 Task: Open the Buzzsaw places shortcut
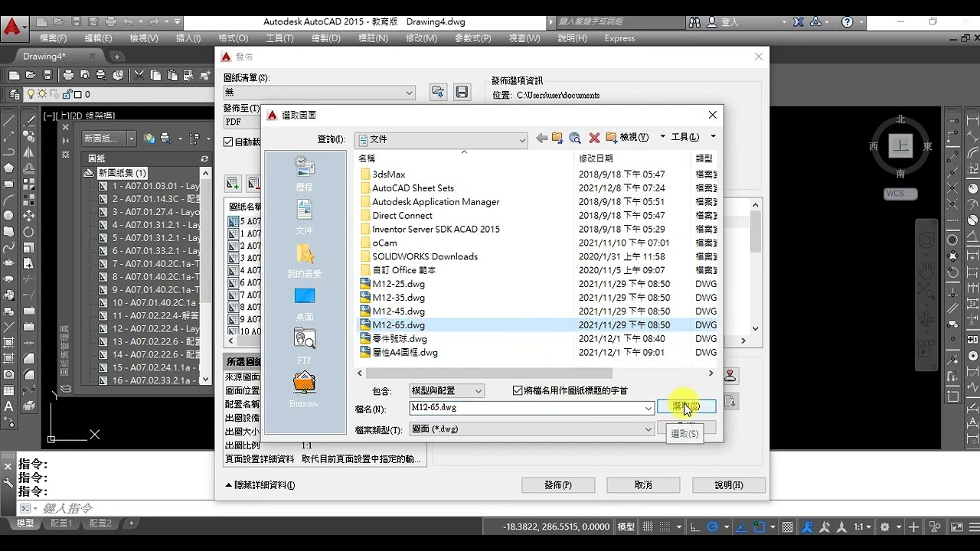tap(305, 390)
